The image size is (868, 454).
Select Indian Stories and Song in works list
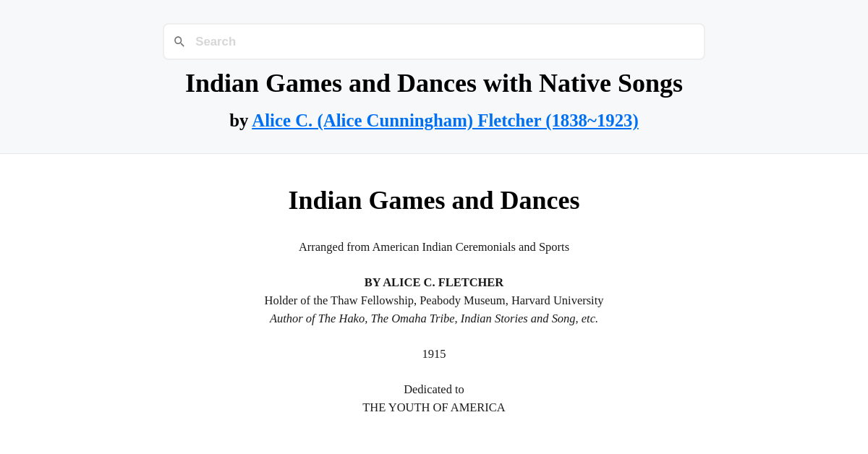[517, 318]
